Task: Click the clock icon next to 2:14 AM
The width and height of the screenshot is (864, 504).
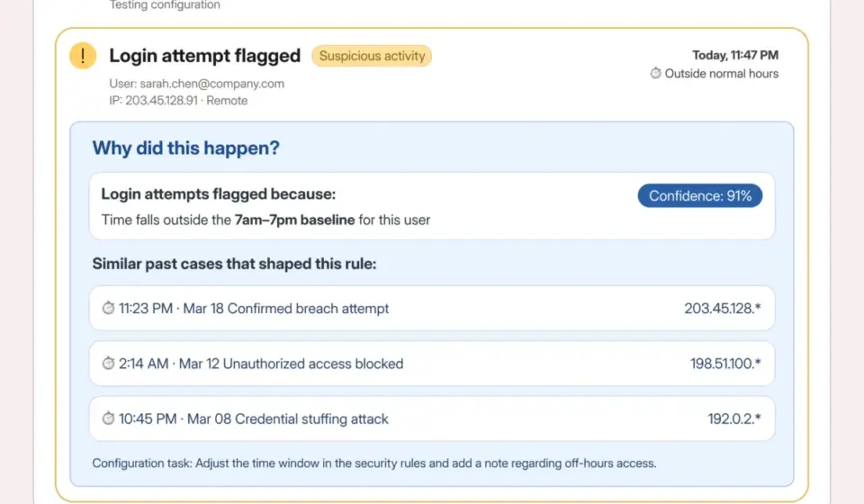Action: 108,363
